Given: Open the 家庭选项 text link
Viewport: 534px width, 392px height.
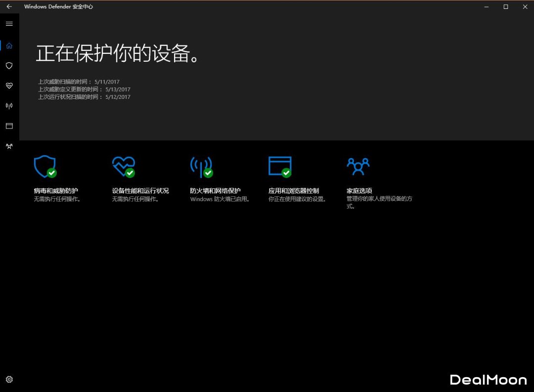Looking at the screenshot, I should [359, 191].
